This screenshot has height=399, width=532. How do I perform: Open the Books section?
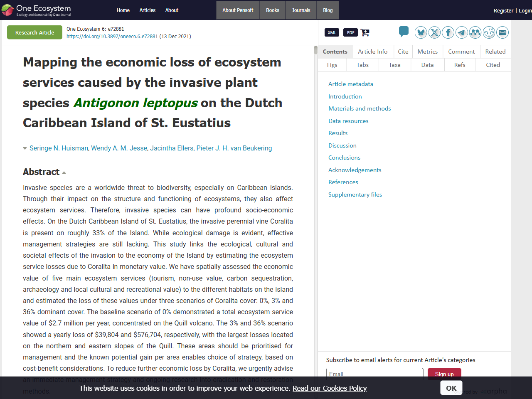pos(273,10)
